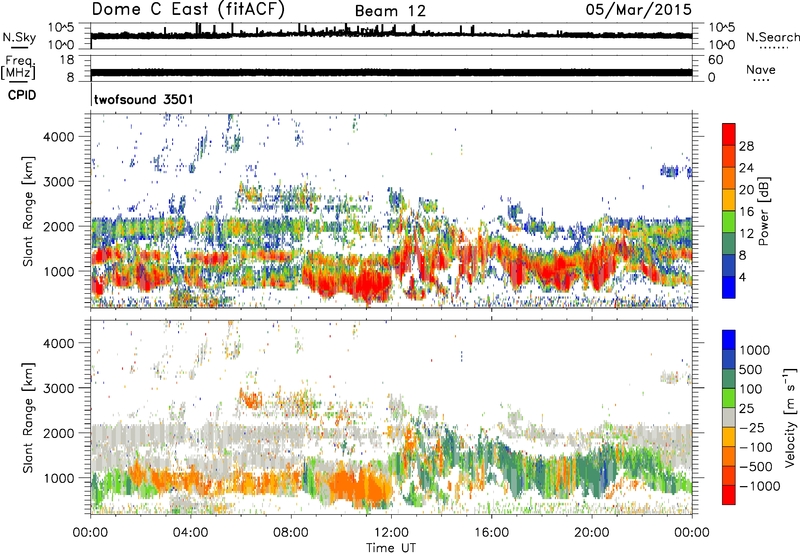This screenshot has width=800, height=554.
Task: Click the Power colorbar value '12'
Action: coord(746,234)
